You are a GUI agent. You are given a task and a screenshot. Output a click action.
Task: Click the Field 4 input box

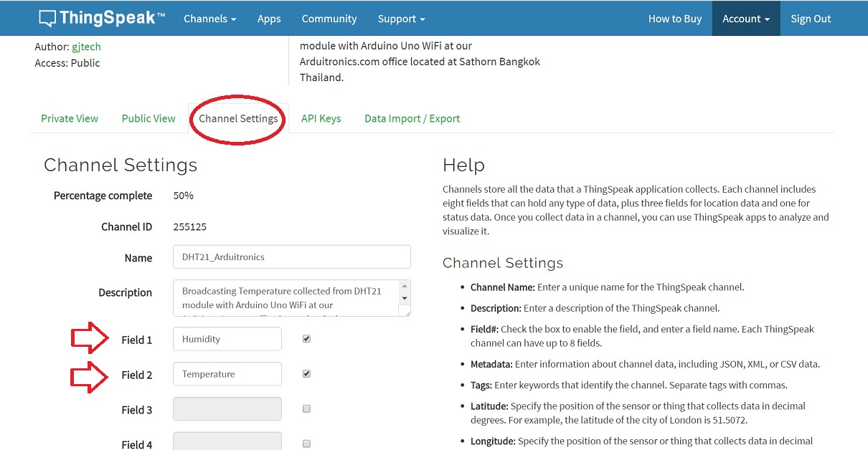pyautogui.click(x=227, y=441)
